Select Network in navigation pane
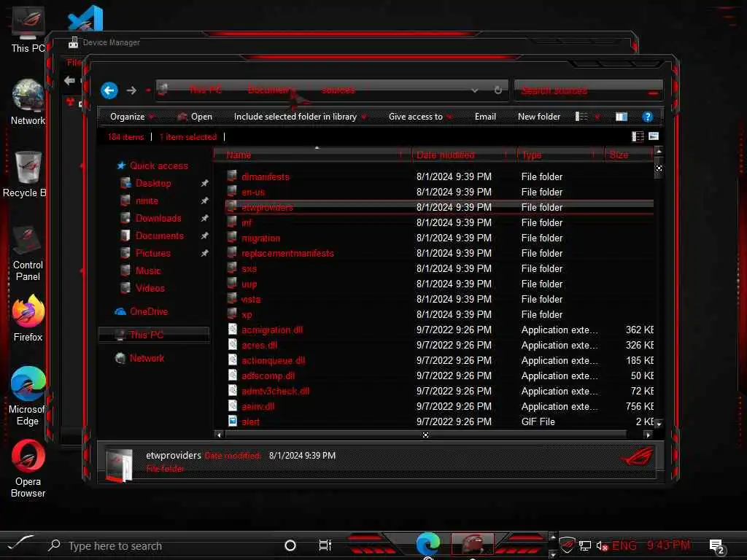 [147, 358]
